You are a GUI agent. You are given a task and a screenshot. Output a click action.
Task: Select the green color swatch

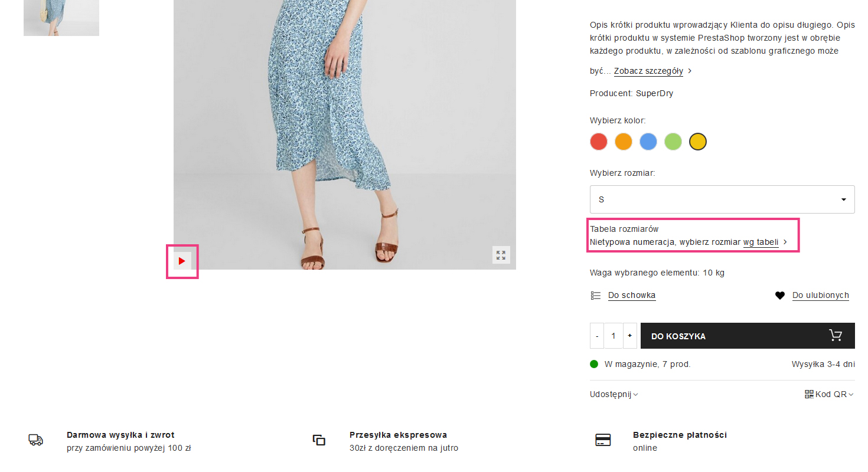(673, 142)
